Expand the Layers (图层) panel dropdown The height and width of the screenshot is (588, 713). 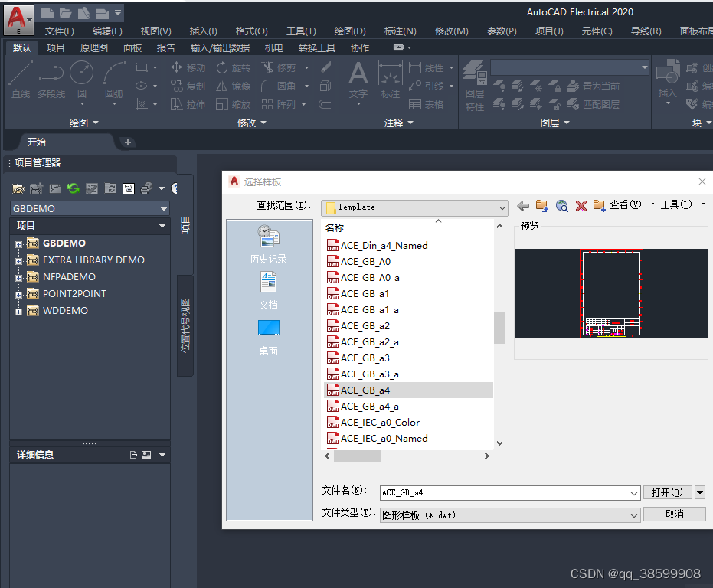point(555,122)
